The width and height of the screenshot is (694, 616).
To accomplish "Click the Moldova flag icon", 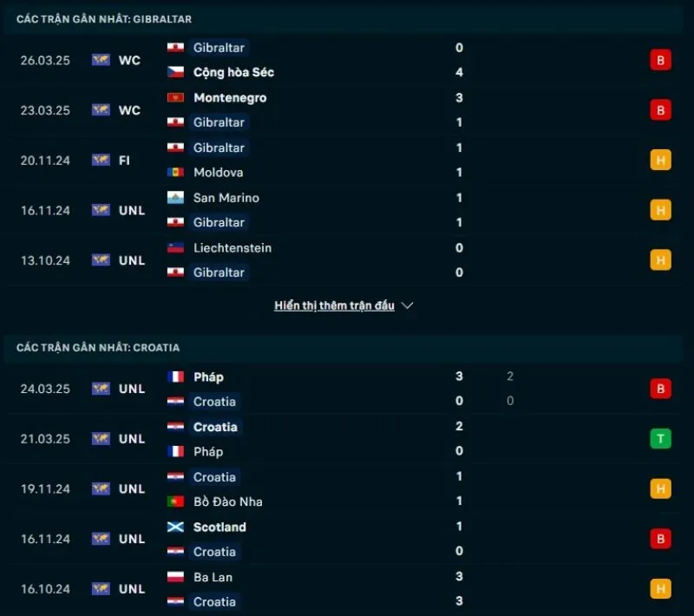I will (175, 173).
